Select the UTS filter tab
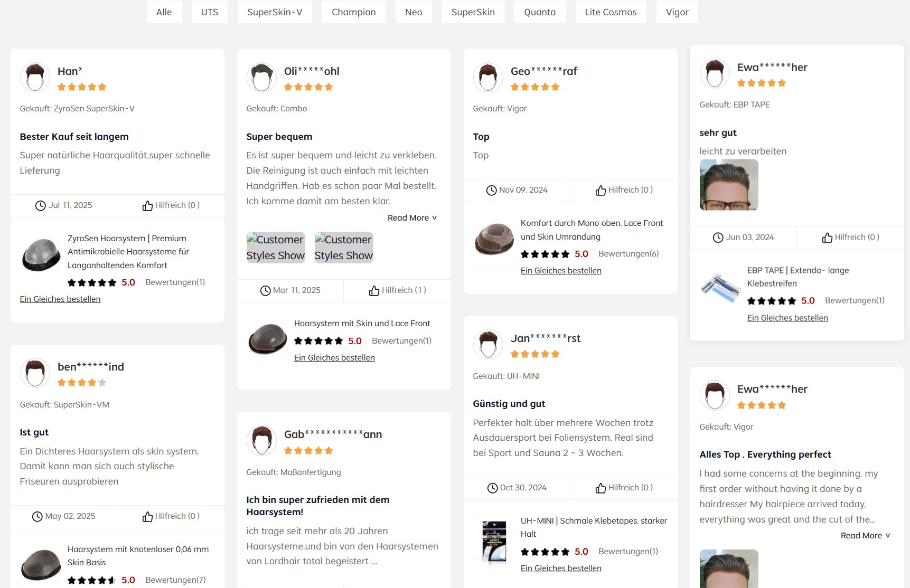The height and width of the screenshot is (588, 910). (209, 12)
